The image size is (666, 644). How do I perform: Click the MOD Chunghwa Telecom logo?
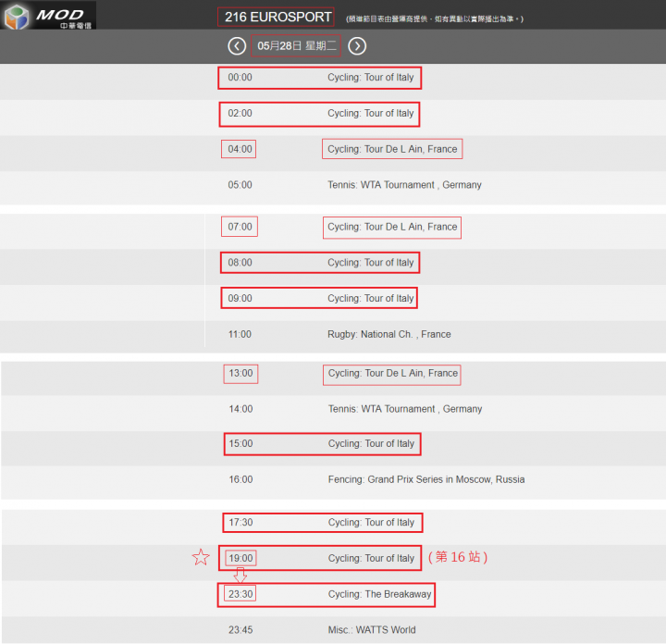click(x=48, y=16)
